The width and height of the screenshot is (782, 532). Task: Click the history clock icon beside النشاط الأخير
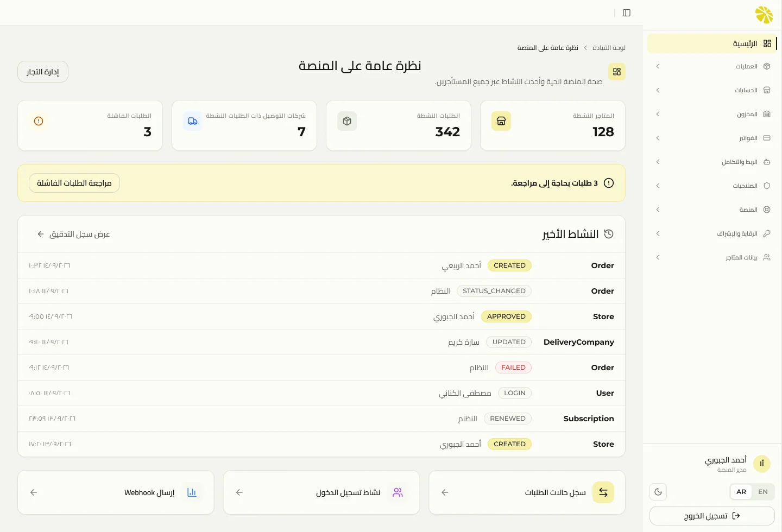point(609,234)
